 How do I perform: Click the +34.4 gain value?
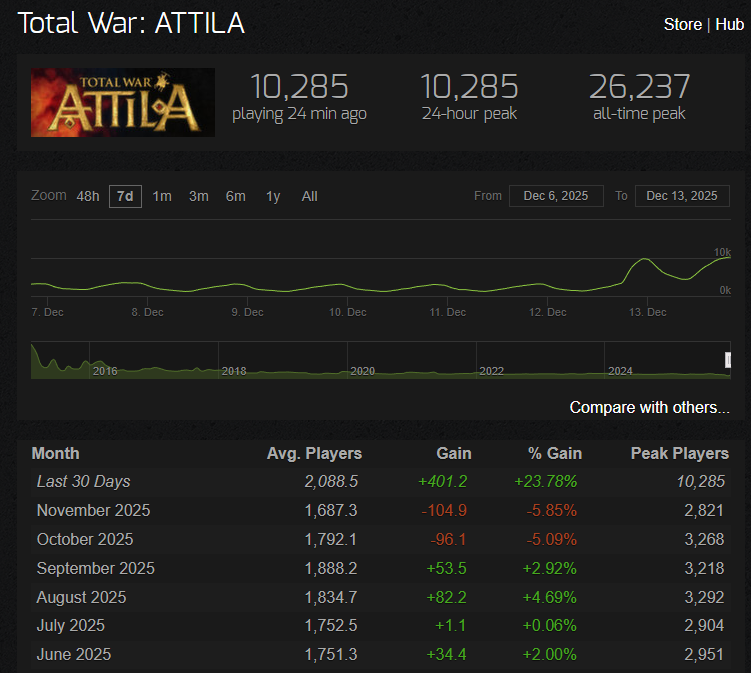(x=446, y=654)
